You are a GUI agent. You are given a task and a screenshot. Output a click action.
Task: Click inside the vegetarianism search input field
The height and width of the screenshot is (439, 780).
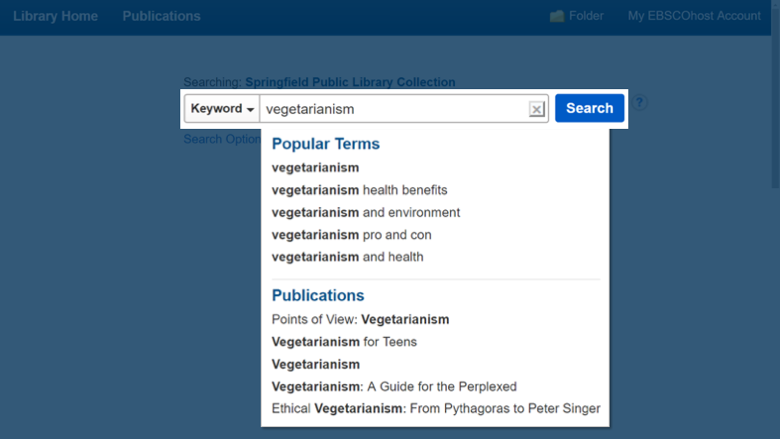point(394,109)
